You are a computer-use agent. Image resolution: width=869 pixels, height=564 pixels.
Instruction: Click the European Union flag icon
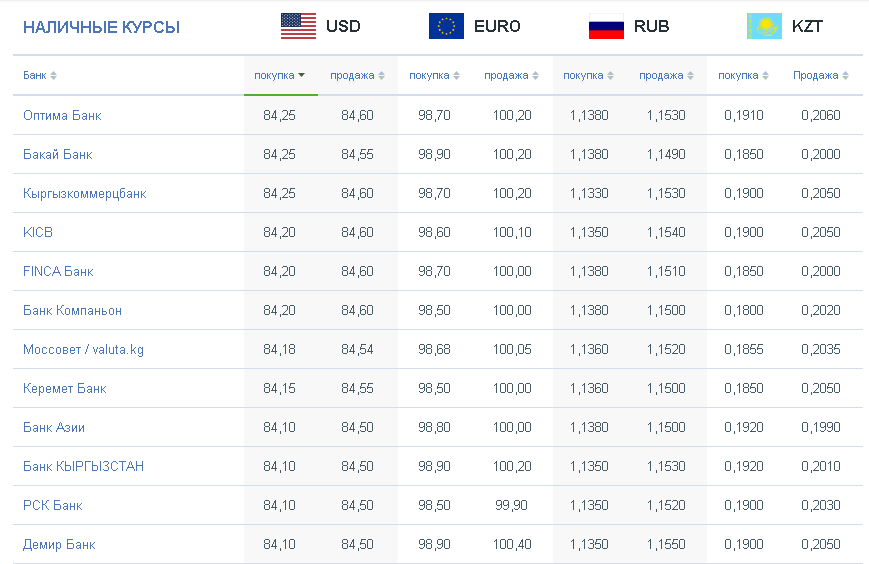tap(446, 26)
